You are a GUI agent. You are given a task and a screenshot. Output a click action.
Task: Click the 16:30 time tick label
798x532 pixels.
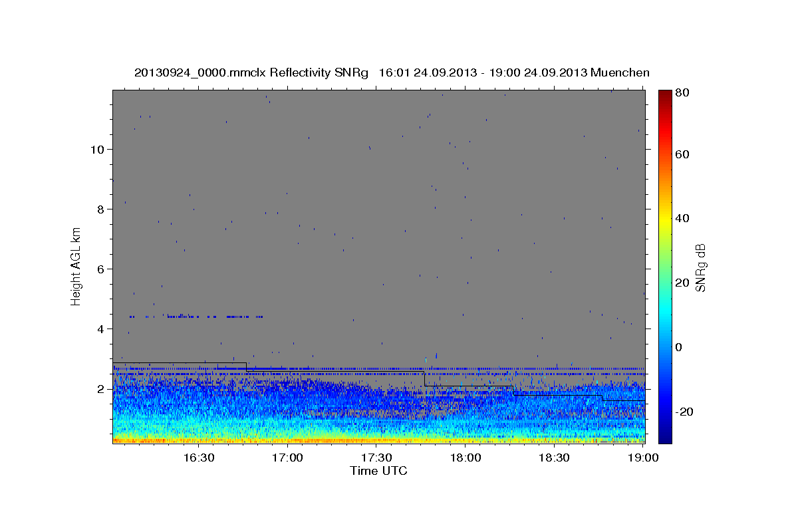[198, 458]
